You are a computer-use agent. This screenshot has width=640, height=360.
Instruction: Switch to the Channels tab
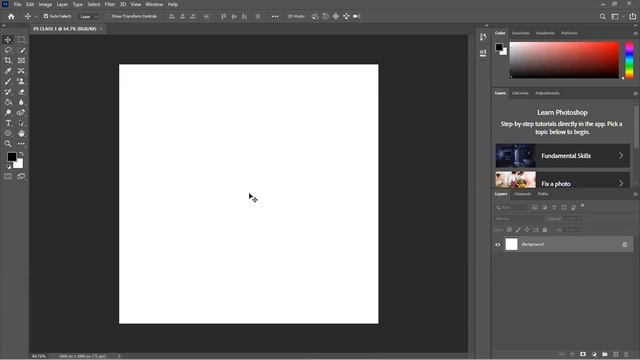pos(522,194)
